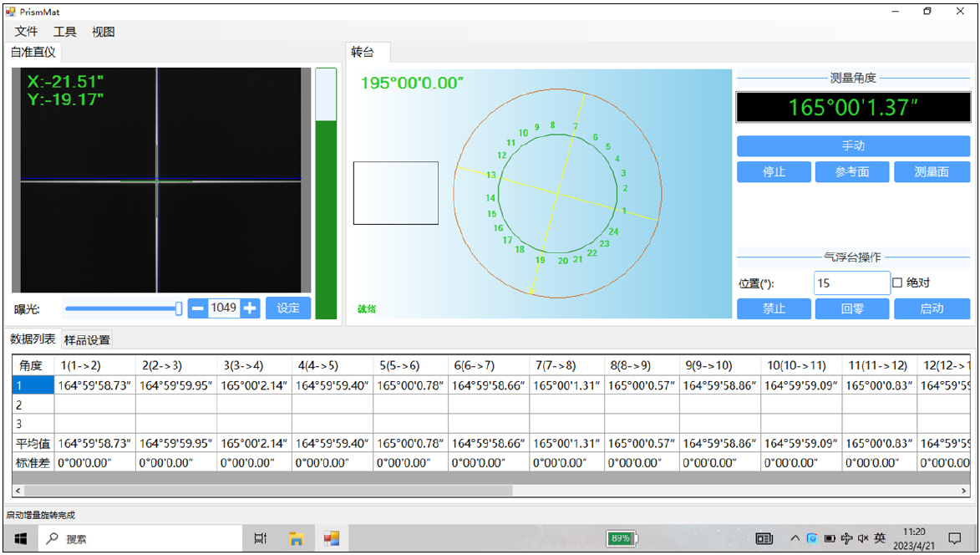Open Task View in the taskbar
The width and height of the screenshot is (980, 555).
tap(260, 539)
